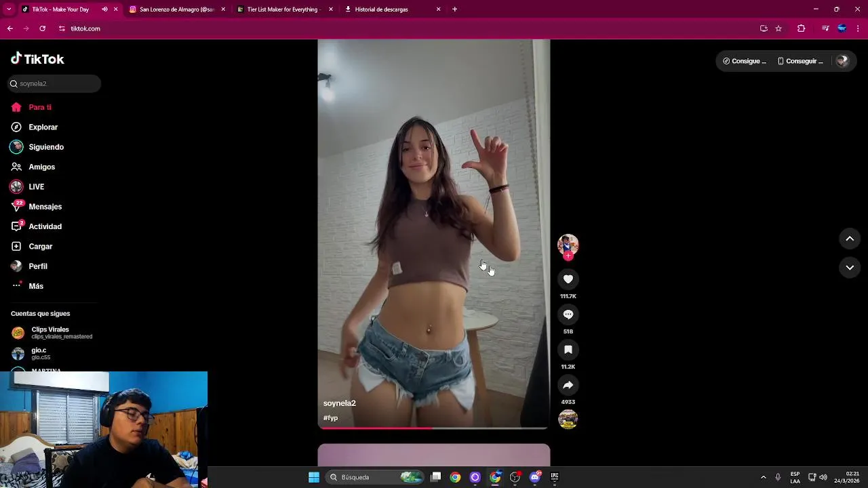
Task: Open Task View on taskbar
Action: click(436, 477)
